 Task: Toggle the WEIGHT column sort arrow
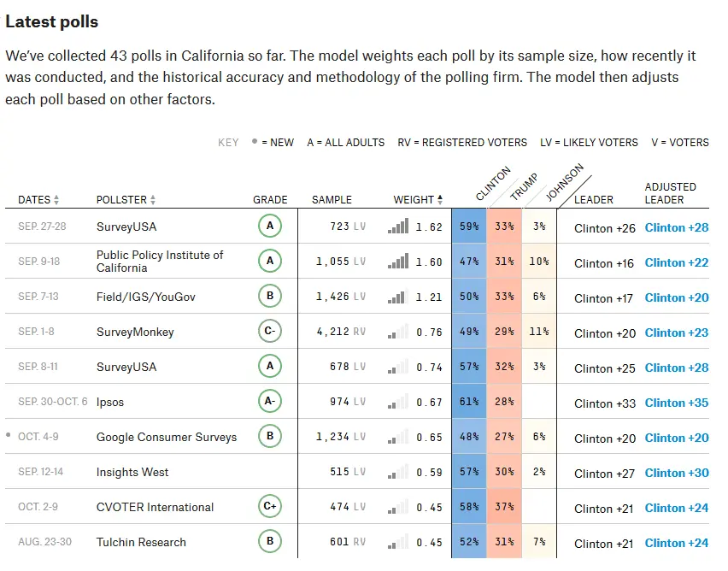coord(441,199)
